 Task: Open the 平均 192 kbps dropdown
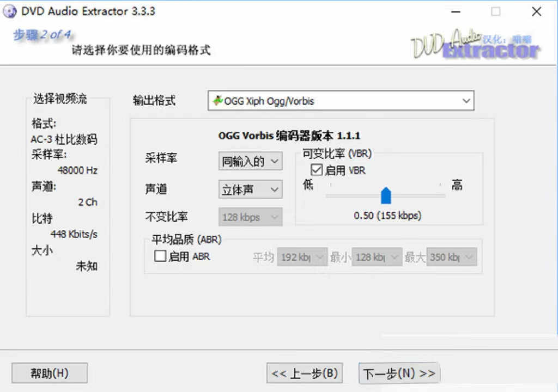[x=302, y=257]
